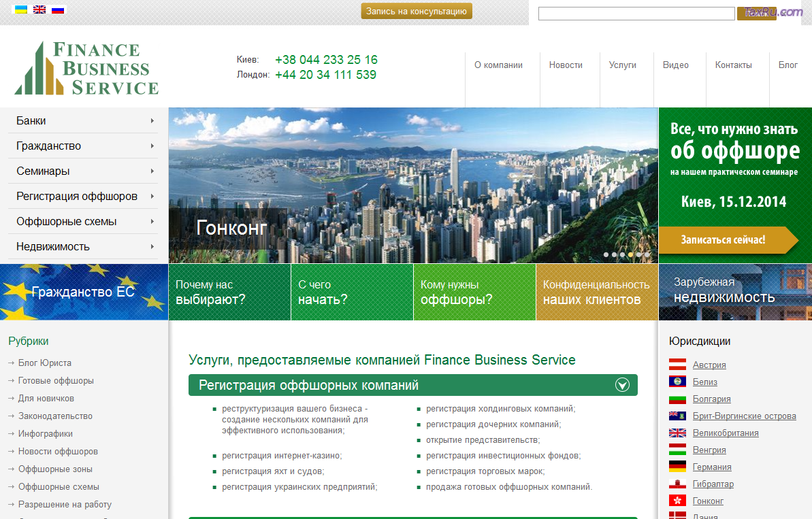Open the Услуги navigation item
Image resolution: width=812 pixels, height=519 pixels.
(x=622, y=65)
